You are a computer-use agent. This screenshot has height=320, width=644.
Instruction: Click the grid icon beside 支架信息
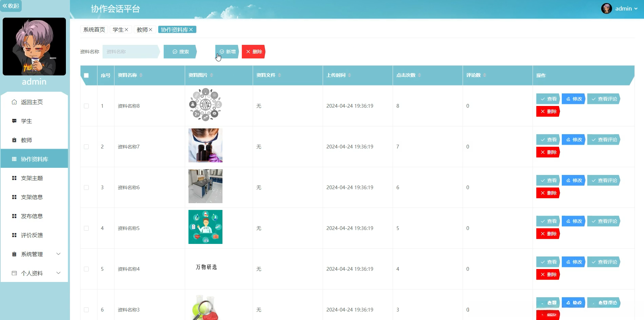14,197
